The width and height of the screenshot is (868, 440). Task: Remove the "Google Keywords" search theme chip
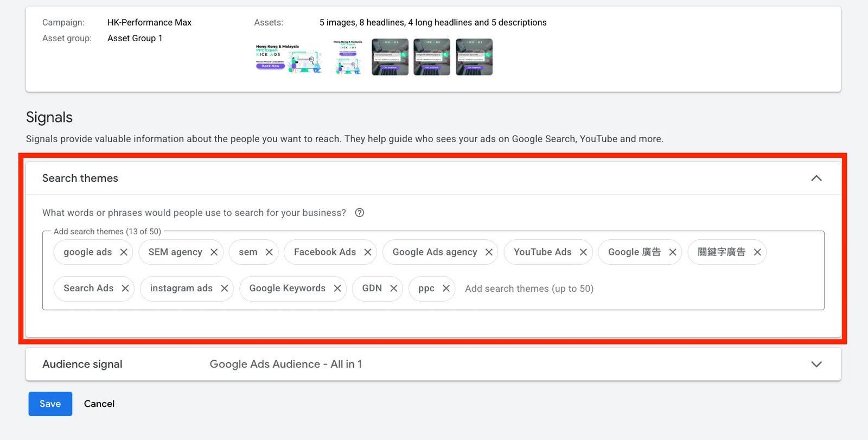coord(337,289)
